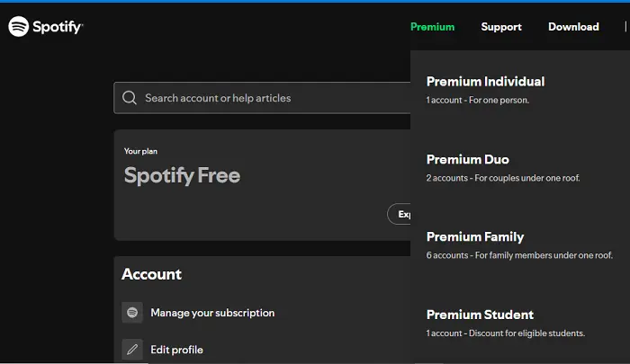The width and height of the screenshot is (630, 364).
Task: Click in the Search account or help articles field
Action: click(x=262, y=98)
